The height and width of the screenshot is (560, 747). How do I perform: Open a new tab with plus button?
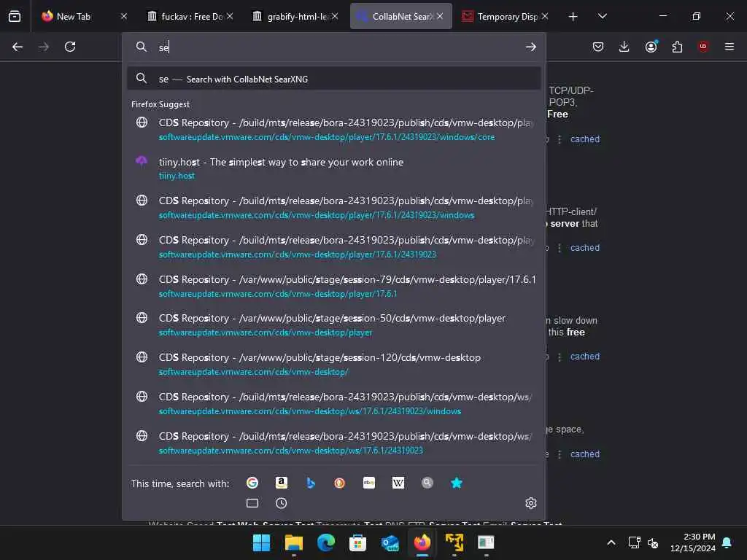573,16
